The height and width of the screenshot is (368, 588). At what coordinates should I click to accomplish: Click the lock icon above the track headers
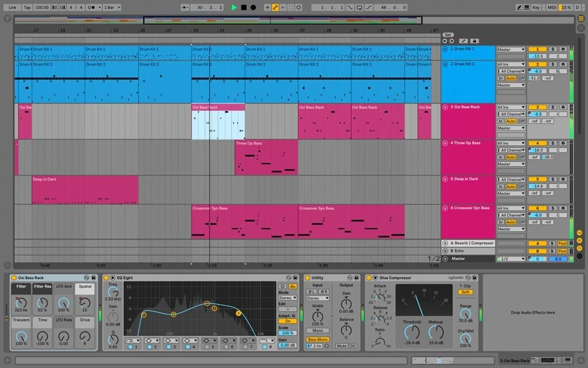pos(473,41)
